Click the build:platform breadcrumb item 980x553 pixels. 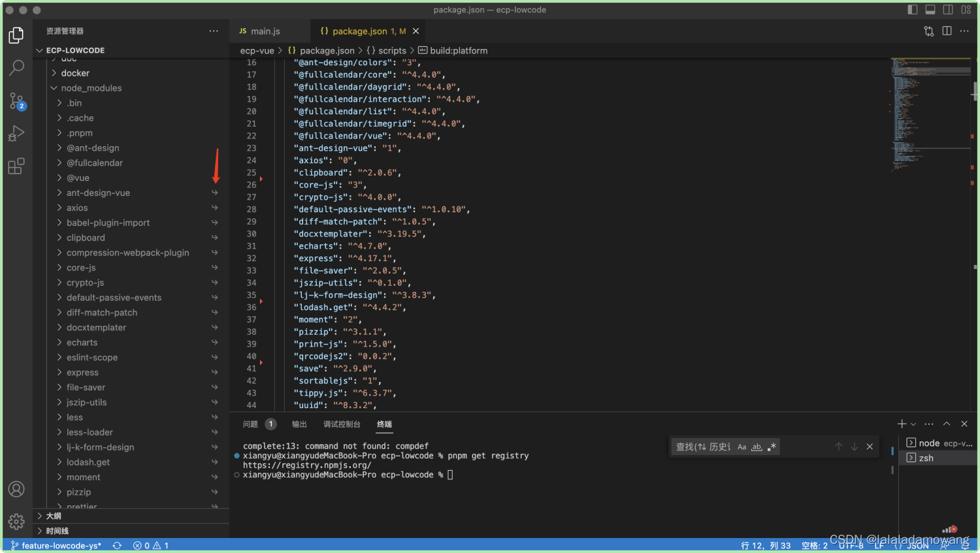[x=453, y=50]
